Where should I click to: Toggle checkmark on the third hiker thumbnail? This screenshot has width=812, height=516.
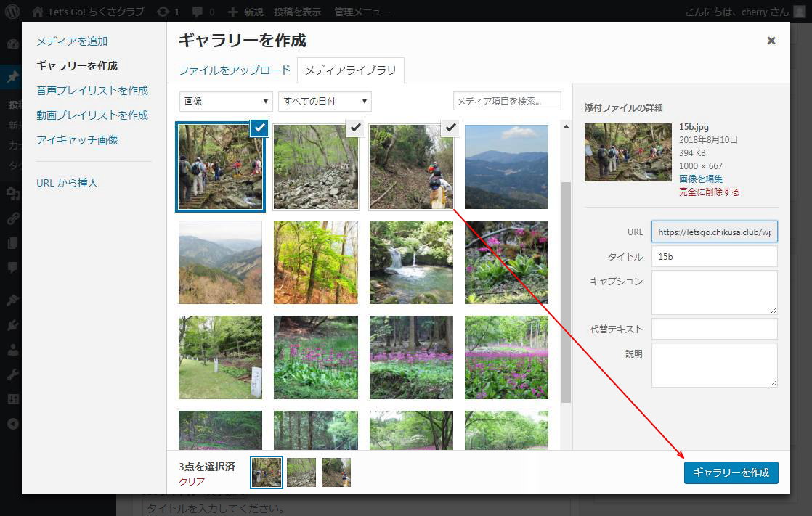click(x=450, y=128)
